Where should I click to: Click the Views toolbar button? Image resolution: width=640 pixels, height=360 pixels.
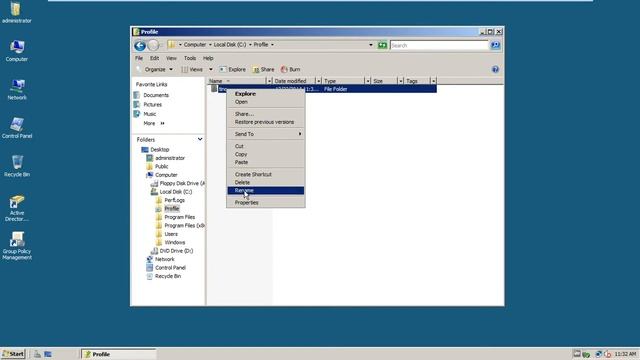click(x=192, y=69)
